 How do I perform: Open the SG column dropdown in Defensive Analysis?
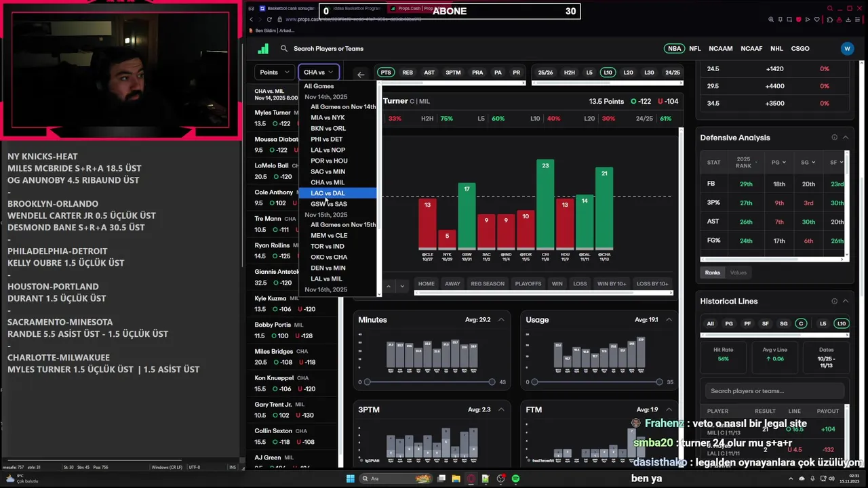(808, 163)
